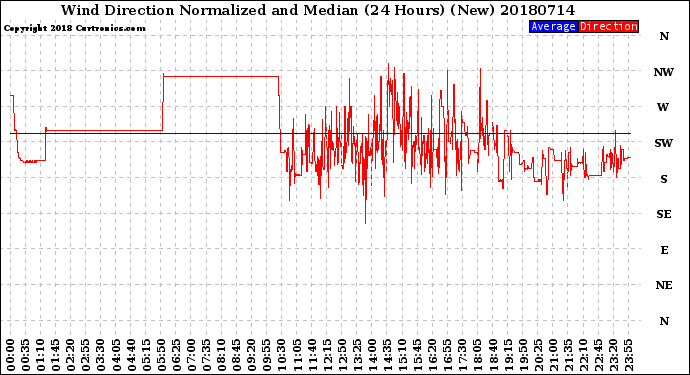This screenshot has width=690, height=375.
Task: Click the W axis label
Action: (663, 107)
